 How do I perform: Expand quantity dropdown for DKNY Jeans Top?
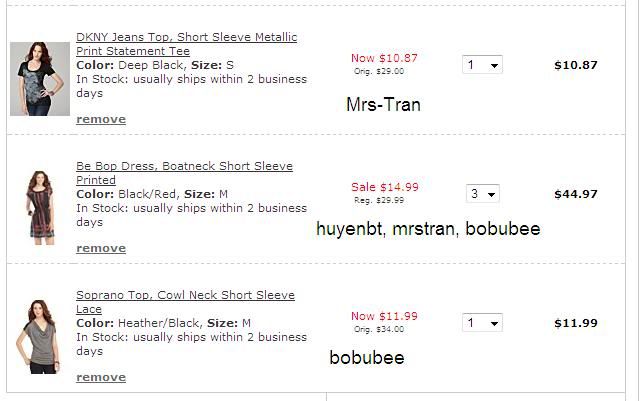(x=482, y=65)
